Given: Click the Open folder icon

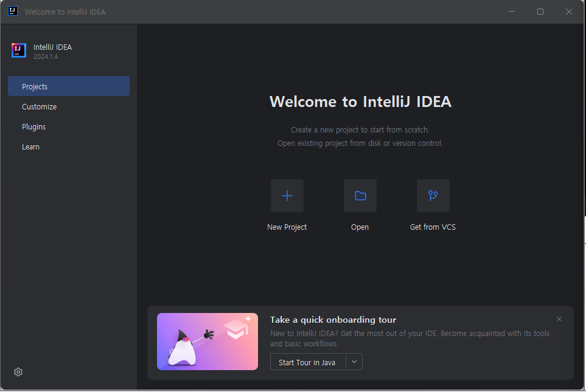Looking at the screenshot, I should (360, 196).
